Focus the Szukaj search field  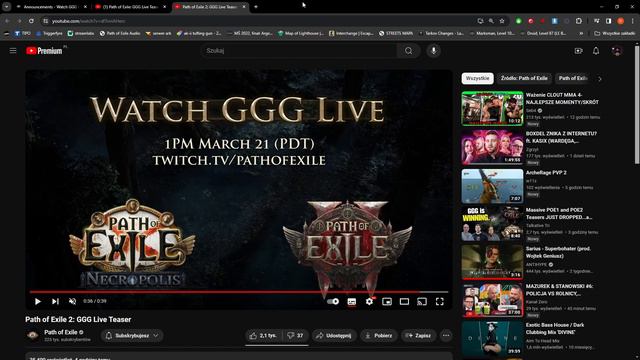299,51
